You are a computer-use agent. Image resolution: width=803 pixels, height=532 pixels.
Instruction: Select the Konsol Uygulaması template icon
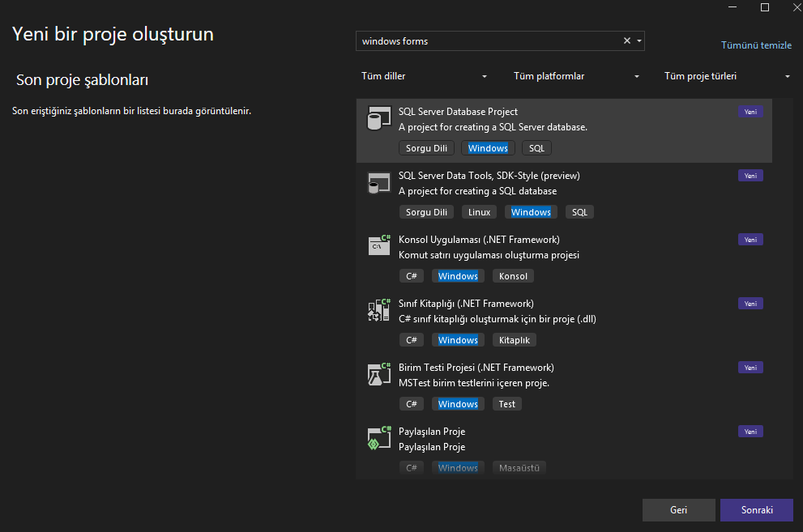pyautogui.click(x=378, y=245)
